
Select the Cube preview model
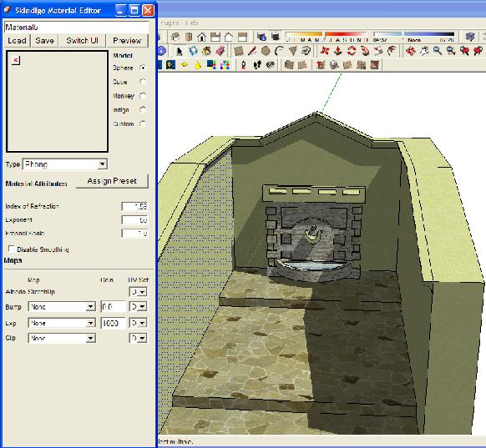click(143, 82)
